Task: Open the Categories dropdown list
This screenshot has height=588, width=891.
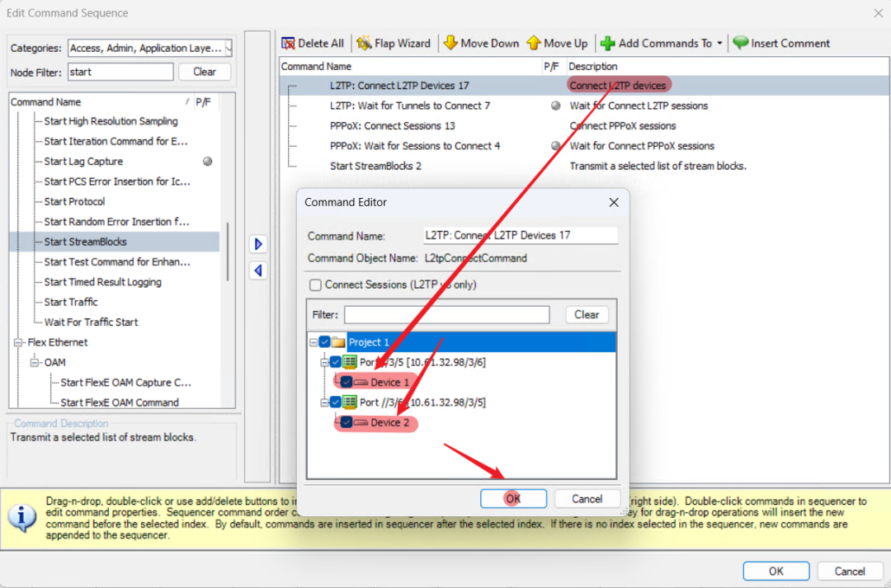Action: pos(228,49)
